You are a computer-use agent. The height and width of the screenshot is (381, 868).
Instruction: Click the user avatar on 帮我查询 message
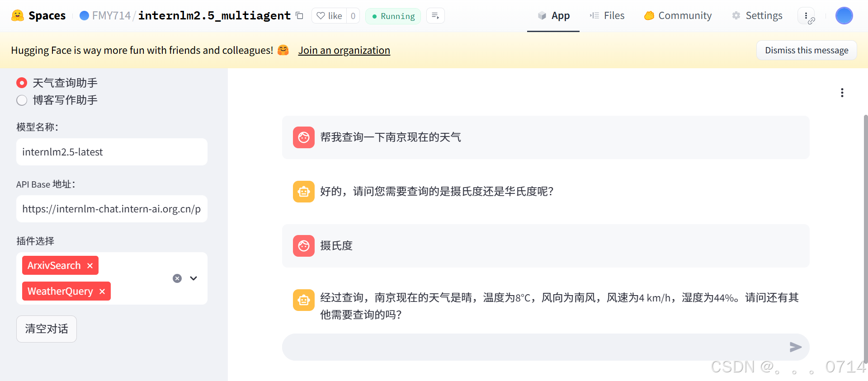[x=304, y=137]
